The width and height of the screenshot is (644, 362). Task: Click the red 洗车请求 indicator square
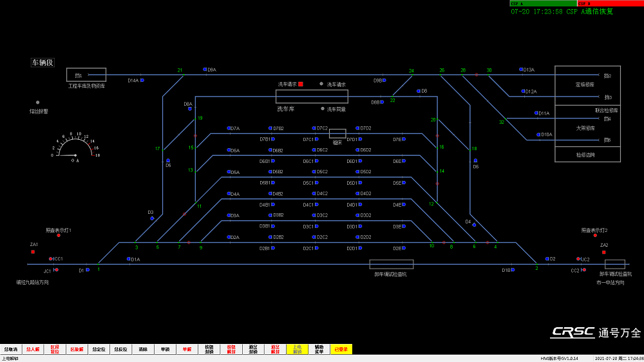click(301, 84)
